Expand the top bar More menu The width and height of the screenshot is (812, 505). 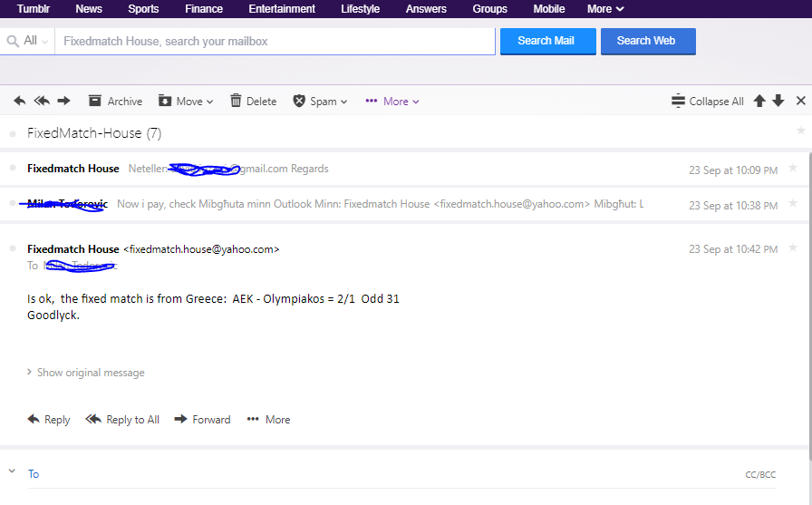point(605,9)
